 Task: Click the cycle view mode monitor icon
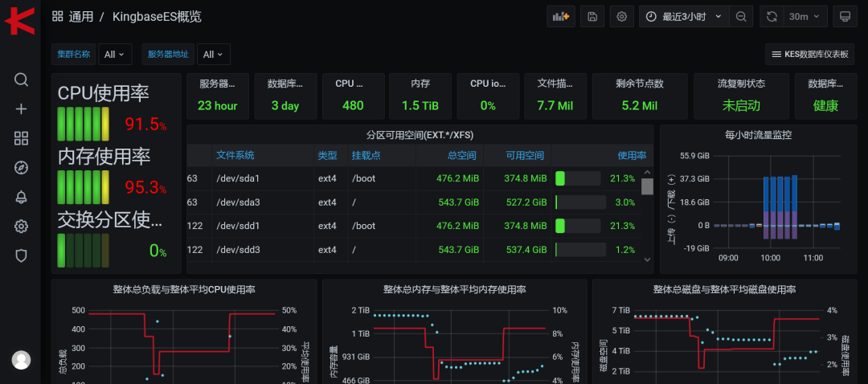[845, 17]
